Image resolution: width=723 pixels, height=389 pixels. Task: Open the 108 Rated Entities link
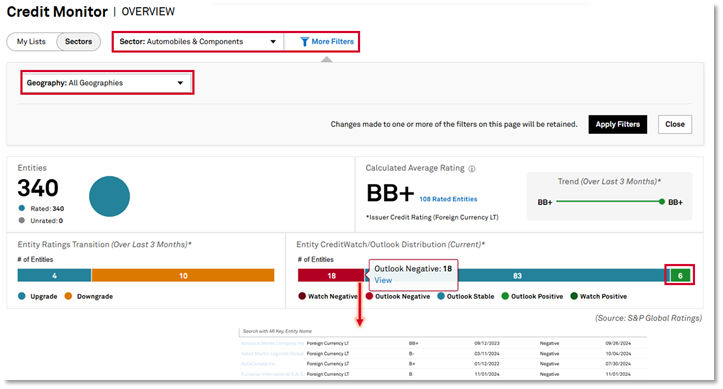click(x=448, y=199)
